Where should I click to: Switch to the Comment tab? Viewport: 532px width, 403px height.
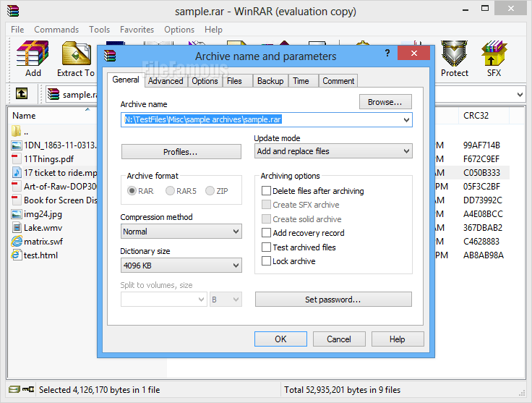coord(338,81)
